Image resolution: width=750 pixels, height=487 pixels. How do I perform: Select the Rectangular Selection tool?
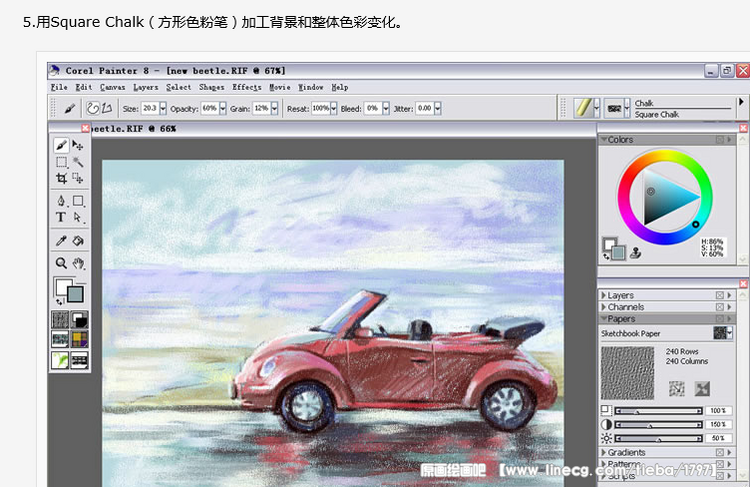coord(61,162)
